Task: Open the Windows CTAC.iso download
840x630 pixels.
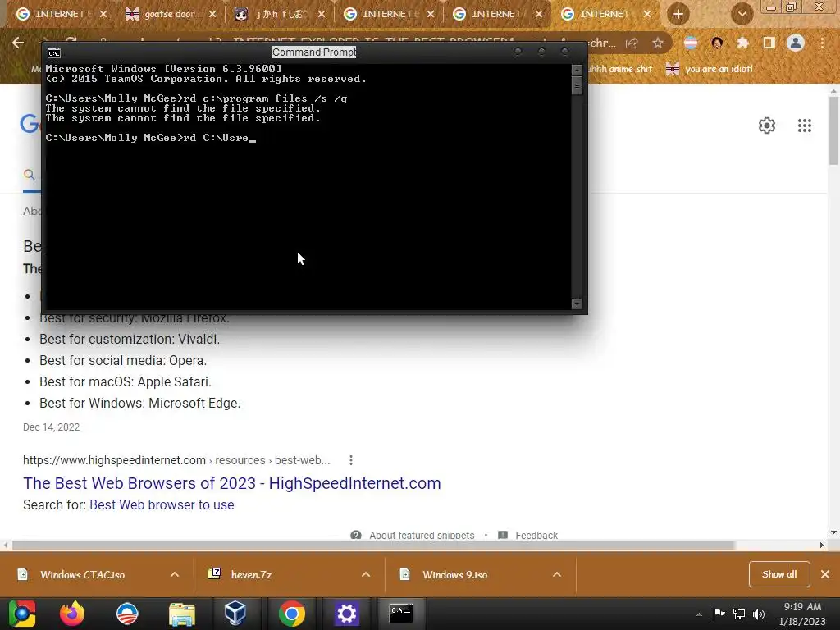Action: point(83,575)
